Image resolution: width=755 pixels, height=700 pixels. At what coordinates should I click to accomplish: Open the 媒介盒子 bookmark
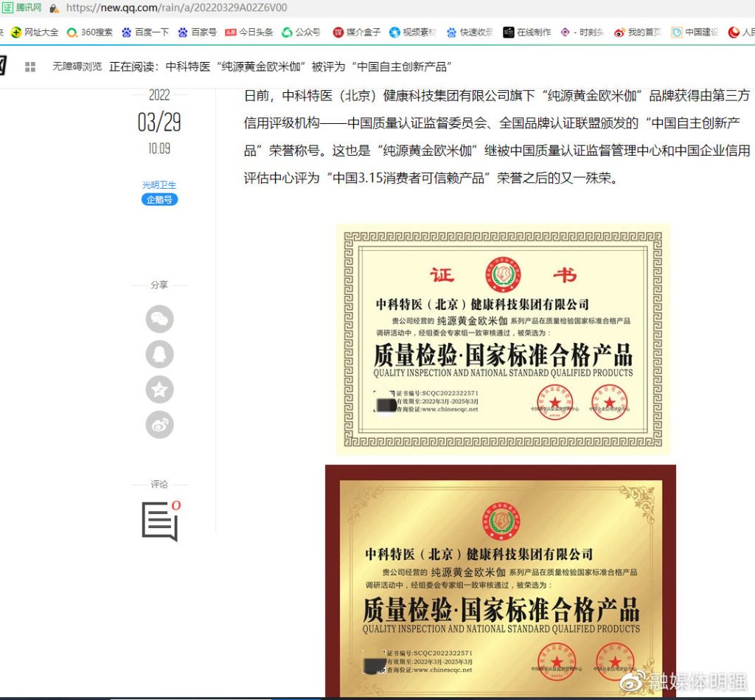click(x=357, y=32)
